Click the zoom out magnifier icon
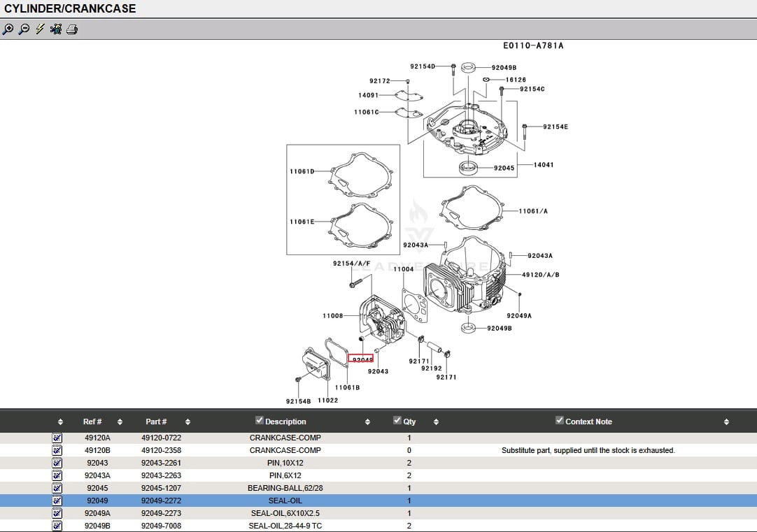757x532 pixels. pyautogui.click(x=24, y=29)
